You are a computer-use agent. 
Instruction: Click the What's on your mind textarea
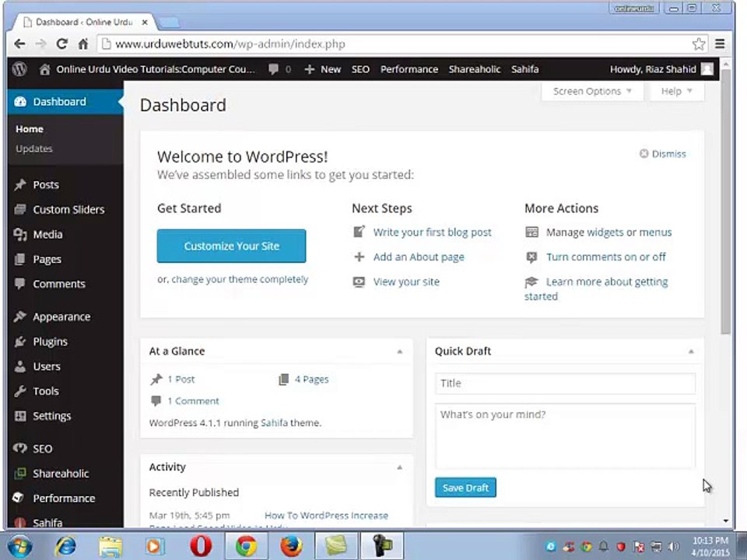coord(565,436)
